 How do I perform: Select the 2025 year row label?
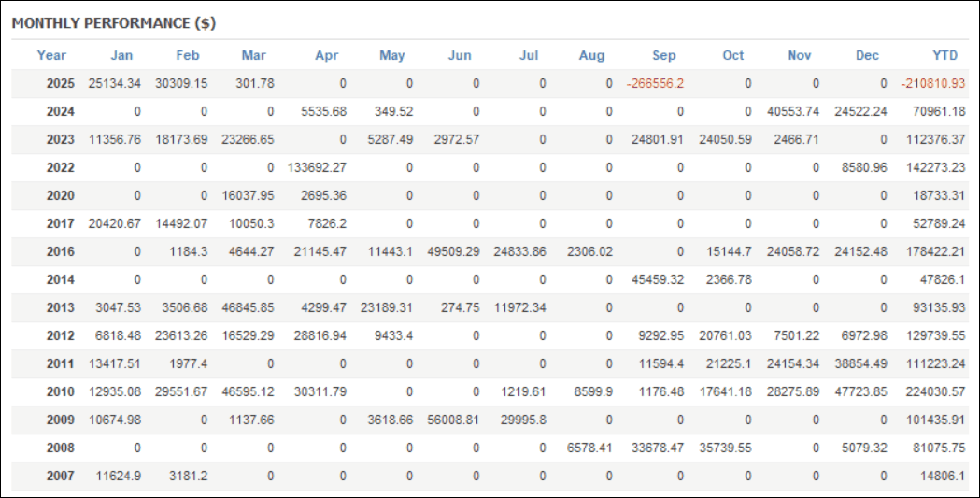coord(61,83)
